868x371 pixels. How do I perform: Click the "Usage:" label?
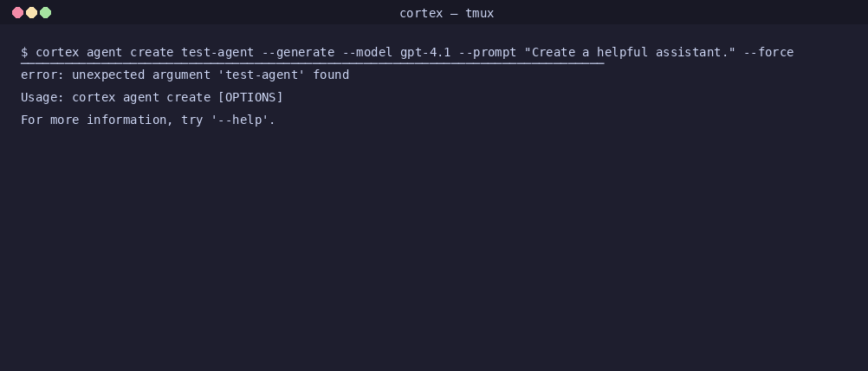click(42, 97)
